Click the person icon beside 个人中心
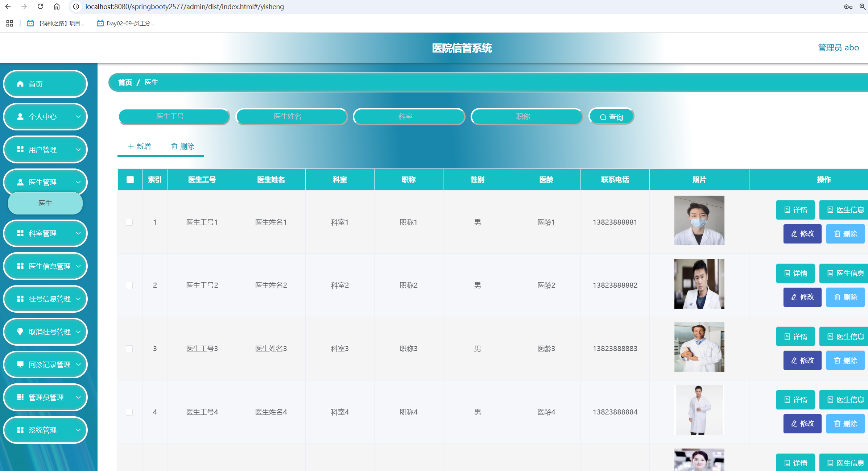This screenshot has height=471, width=868. 20,117
